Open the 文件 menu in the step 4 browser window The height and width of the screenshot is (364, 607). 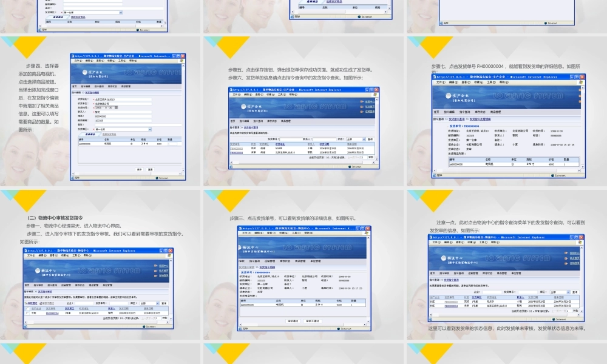point(78,61)
